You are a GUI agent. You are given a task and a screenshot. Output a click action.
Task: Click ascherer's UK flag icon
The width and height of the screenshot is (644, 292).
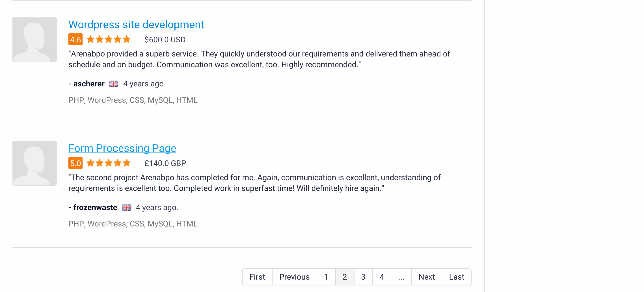[x=114, y=84]
